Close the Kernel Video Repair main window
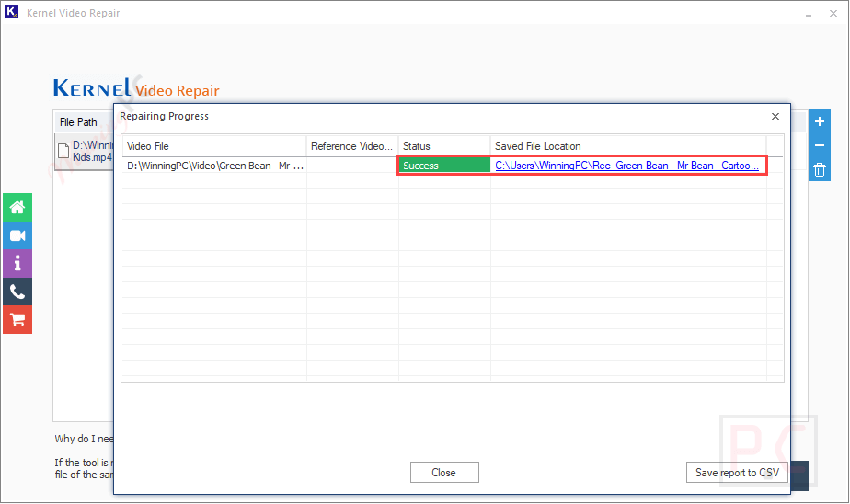The height and width of the screenshot is (504, 850). click(833, 13)
